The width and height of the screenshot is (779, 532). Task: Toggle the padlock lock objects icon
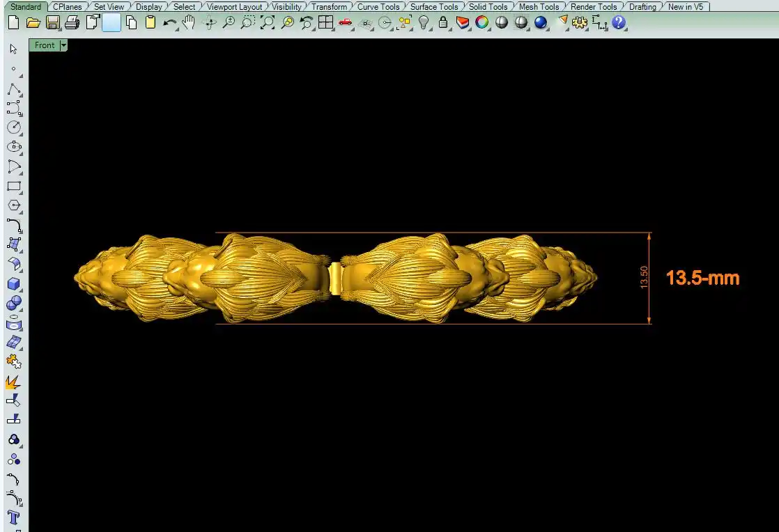click(442, 23)
